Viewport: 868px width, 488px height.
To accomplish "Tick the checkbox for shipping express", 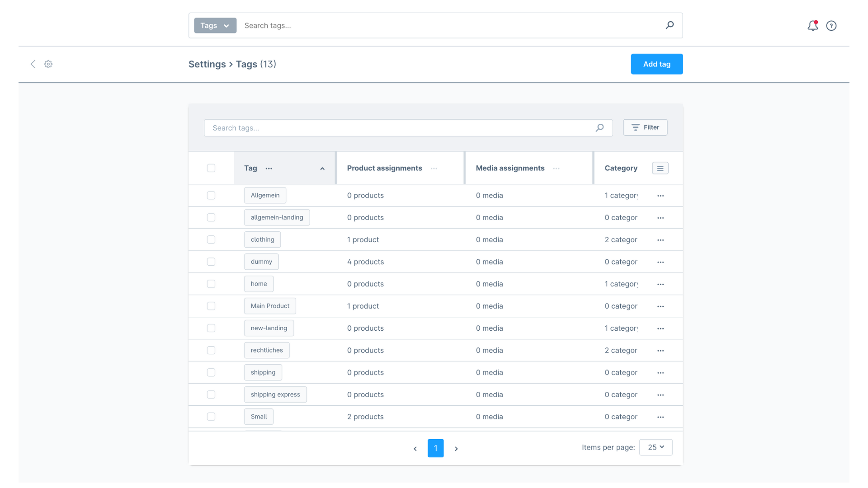I will [x=211, y=394].
